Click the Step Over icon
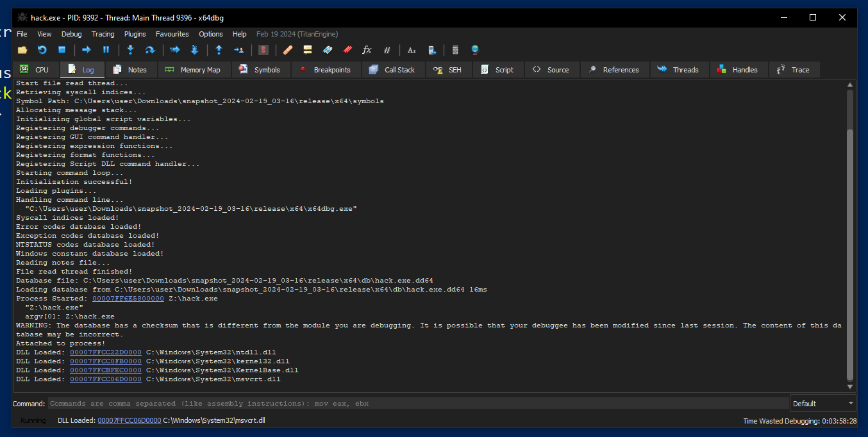Image resolution: width=868 pixels, height=437 pixels. coord(150,50)
